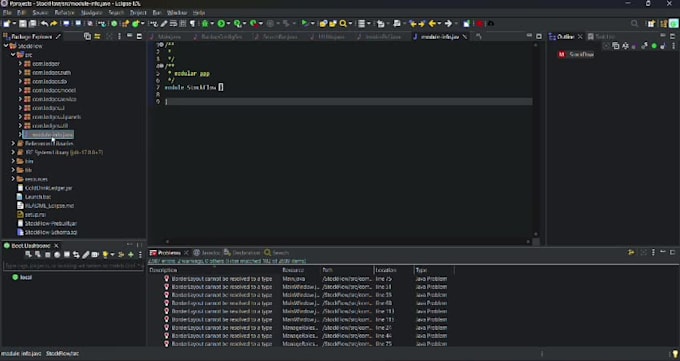Toggle code folding at line 4

click(x=162, y=66)
